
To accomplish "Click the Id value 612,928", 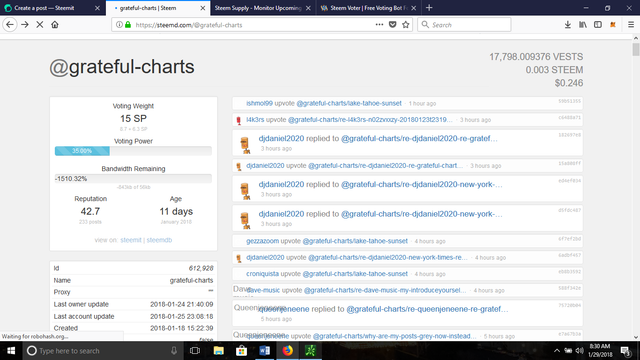I will pyautogui.click(x=201, y=268).
